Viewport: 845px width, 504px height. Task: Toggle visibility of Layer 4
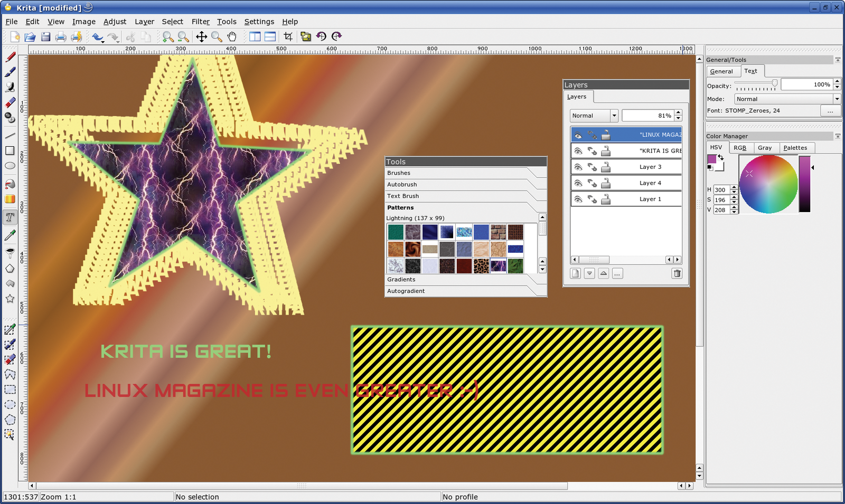click(578, 184)
